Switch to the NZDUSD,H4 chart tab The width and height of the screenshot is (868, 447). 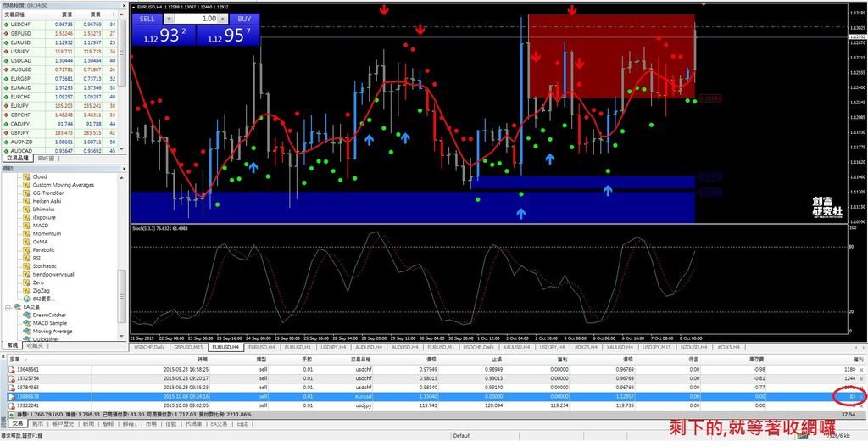click(693, 347)
